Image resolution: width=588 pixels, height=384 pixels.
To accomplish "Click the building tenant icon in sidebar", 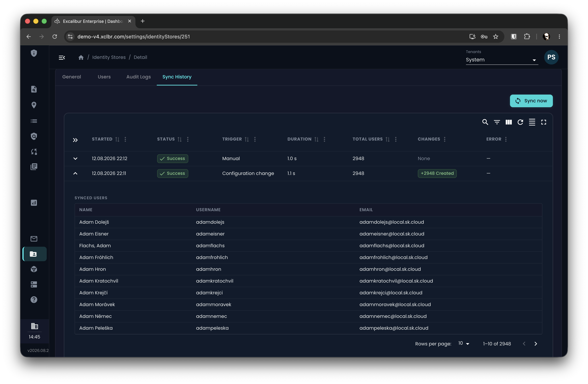I will click(34, 326).
